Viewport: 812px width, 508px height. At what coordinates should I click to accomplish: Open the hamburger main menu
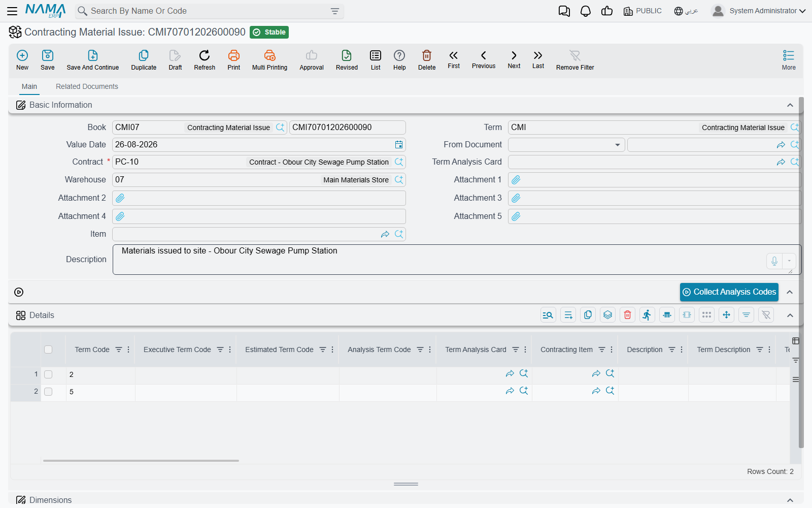12,11
